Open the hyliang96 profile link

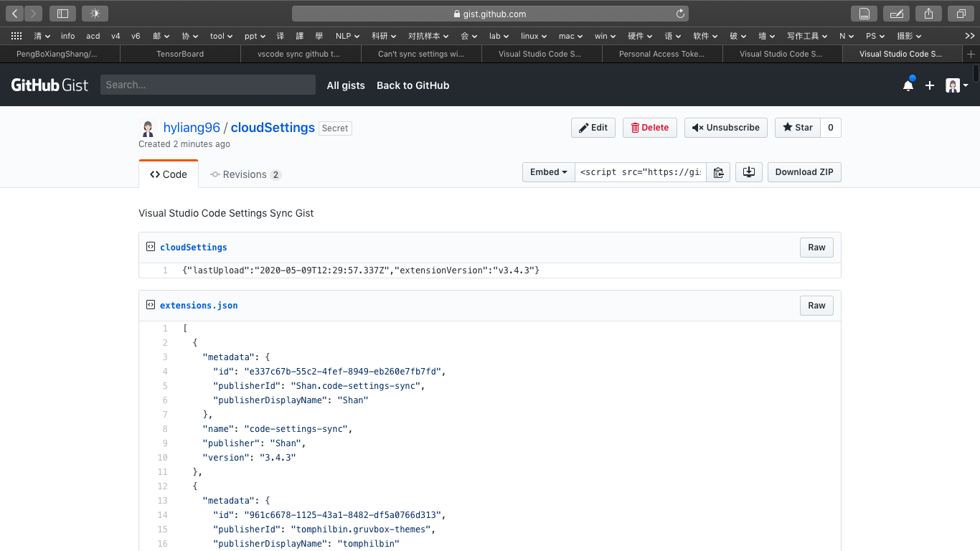(192, 128)
